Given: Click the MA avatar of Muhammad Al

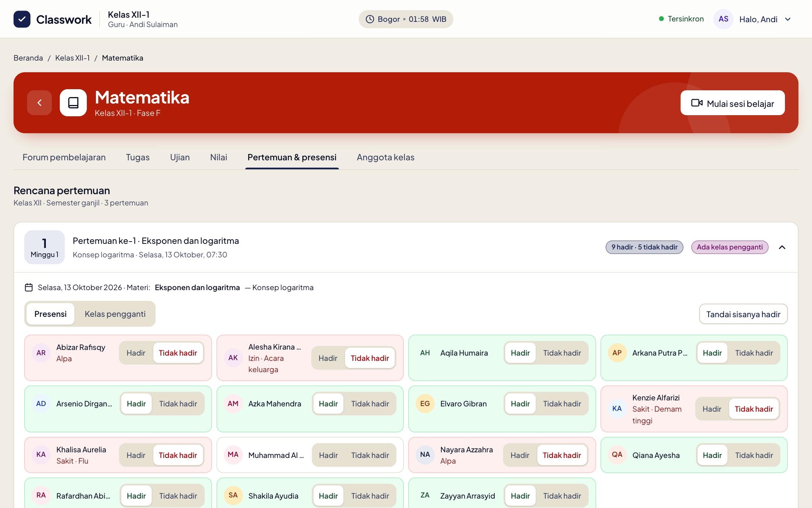Looking at the screenshot, I should tap(233, 455).
